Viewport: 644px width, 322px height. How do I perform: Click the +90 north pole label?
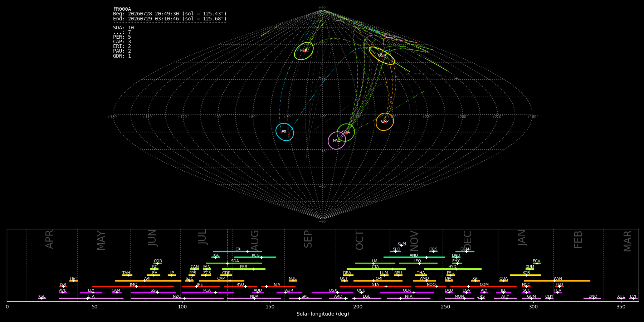(x=322, y=8)
